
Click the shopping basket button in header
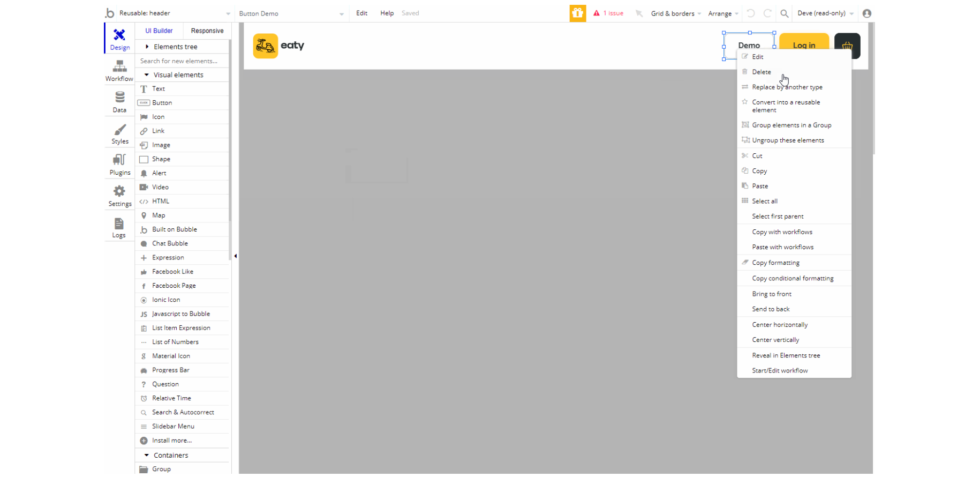(x=847, y=46)
